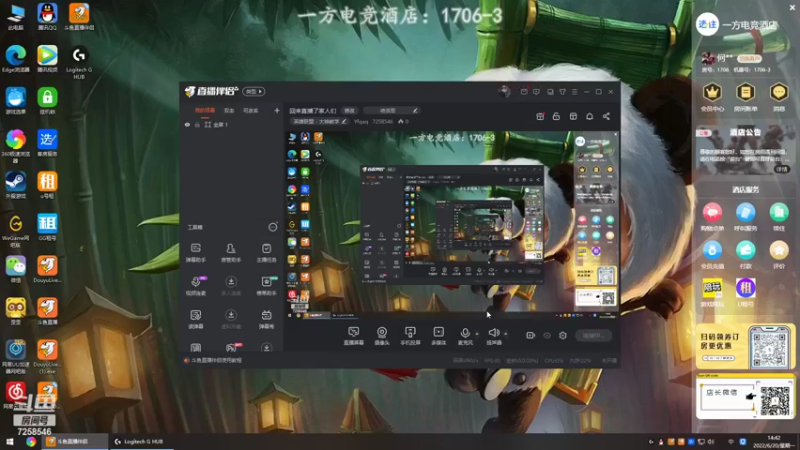Click the 修改 button next to stream title
The image size is (800, 450).
point(349,111)
